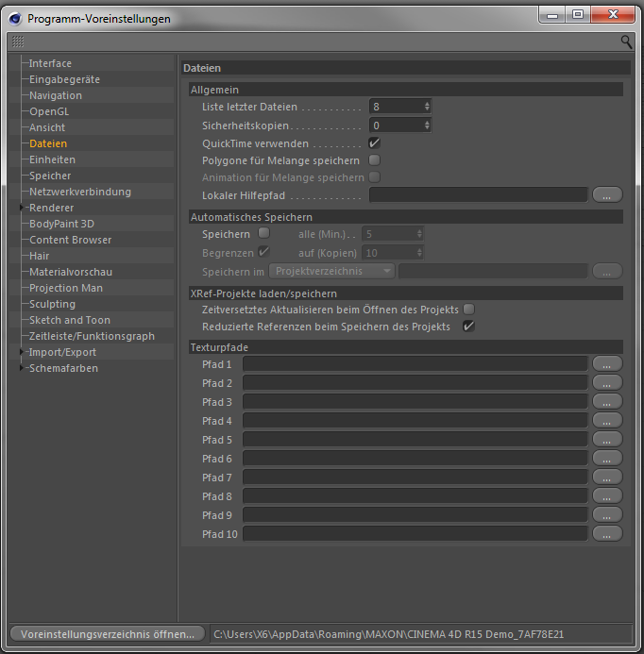The width and height of the screenshot is (644, 654).
Task: Select Ansicht category
Action: click(x=47, y=127)
